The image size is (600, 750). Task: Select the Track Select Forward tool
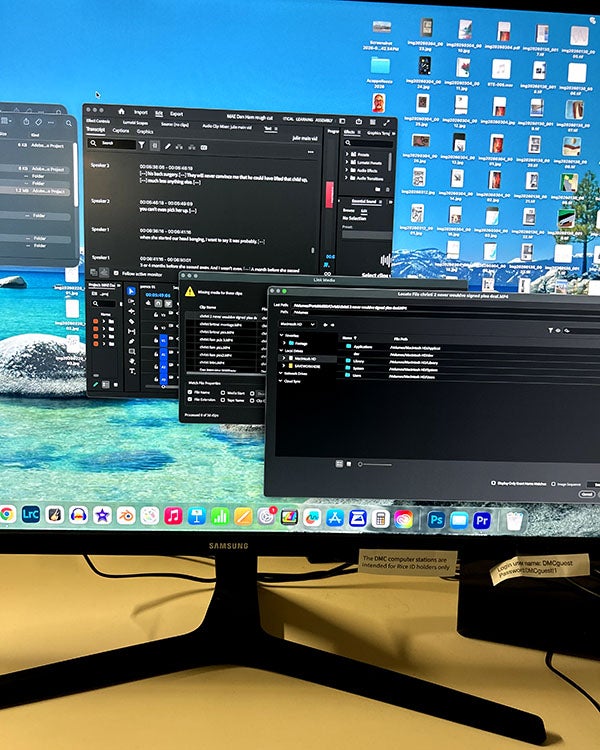pos(132,301)
